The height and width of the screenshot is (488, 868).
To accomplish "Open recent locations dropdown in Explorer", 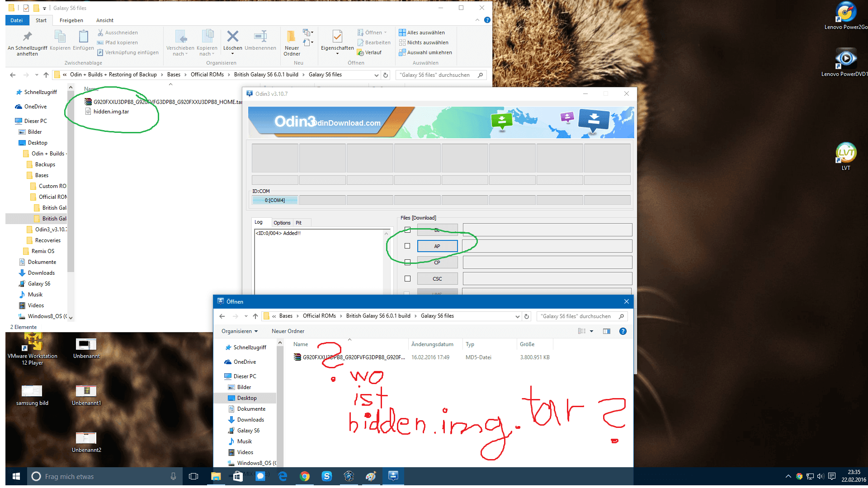I will pos(37,75).
